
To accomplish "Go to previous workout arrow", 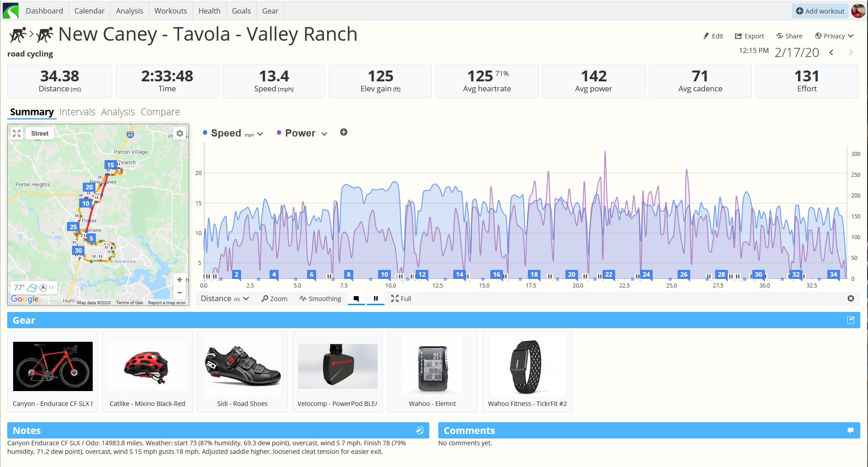I will pyautogui.click(x=831, y=52).
